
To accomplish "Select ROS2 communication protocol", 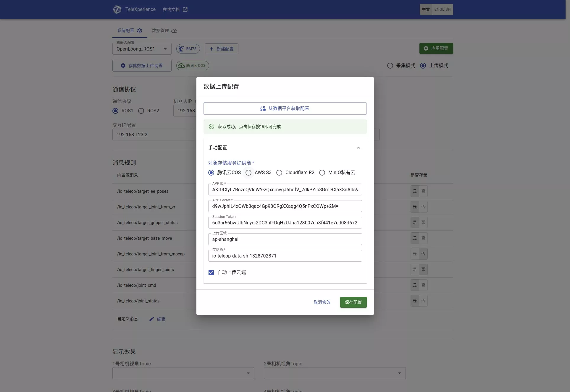I will click(x=141, y=111).
